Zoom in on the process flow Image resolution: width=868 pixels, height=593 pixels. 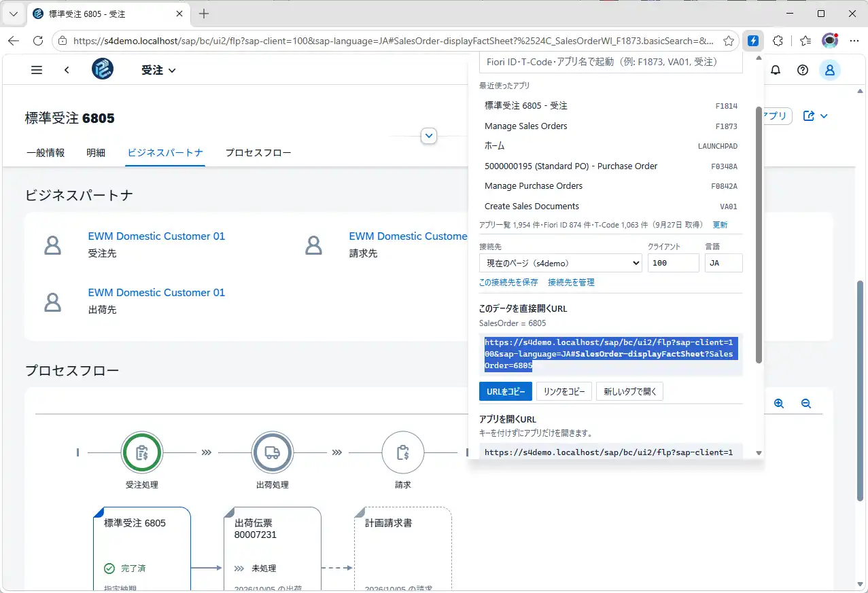tap(779, 403)
